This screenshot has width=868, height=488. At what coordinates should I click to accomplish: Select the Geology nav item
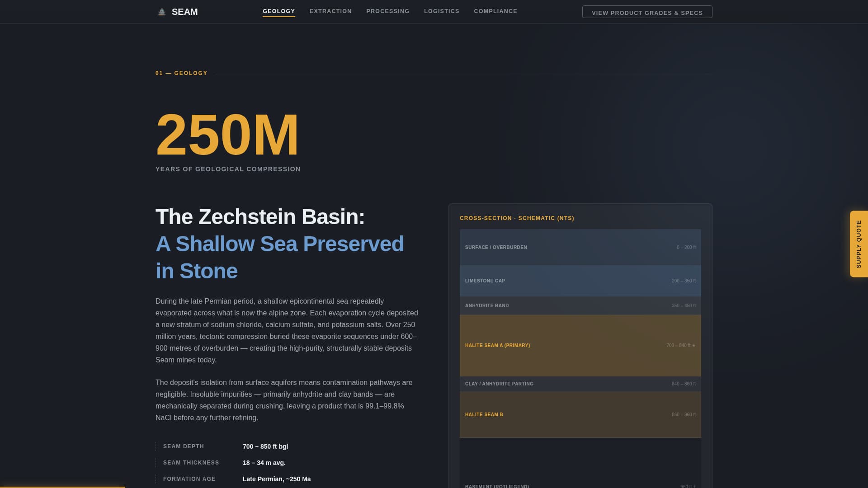(279, 11)
